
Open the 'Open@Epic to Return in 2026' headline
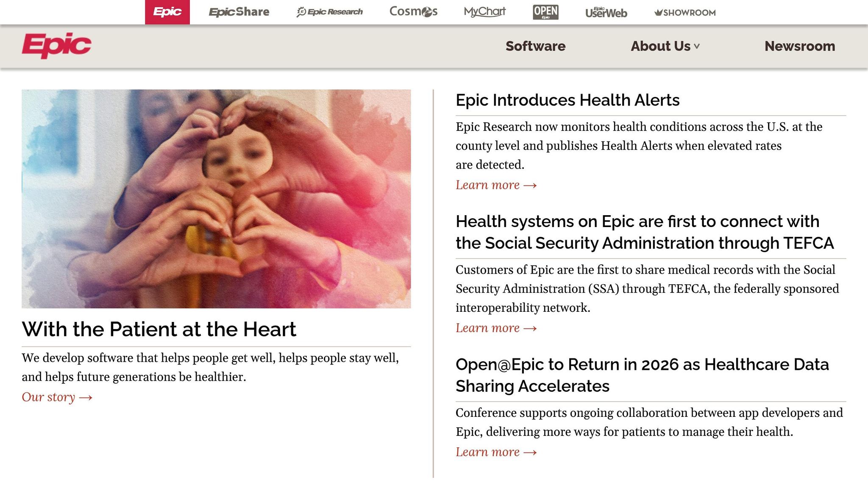pyautogui.click(x=642, y=375)
